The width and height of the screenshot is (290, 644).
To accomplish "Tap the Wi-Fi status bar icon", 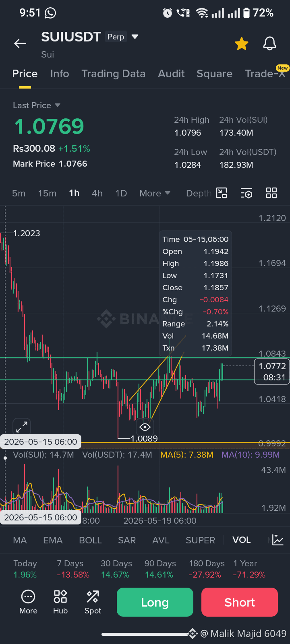I will [x=202, y=13].
